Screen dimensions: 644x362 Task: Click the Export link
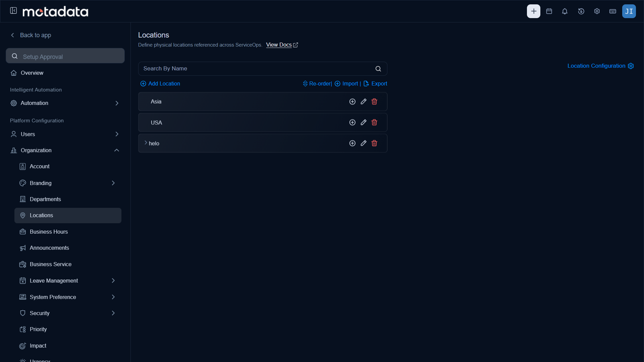click(375, 84)
